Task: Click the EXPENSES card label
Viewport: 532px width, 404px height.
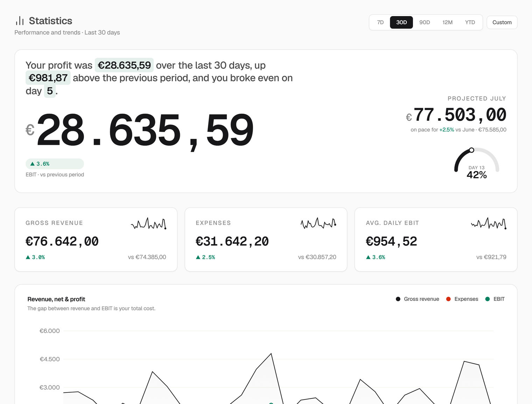Action: [x=213, y=223]
